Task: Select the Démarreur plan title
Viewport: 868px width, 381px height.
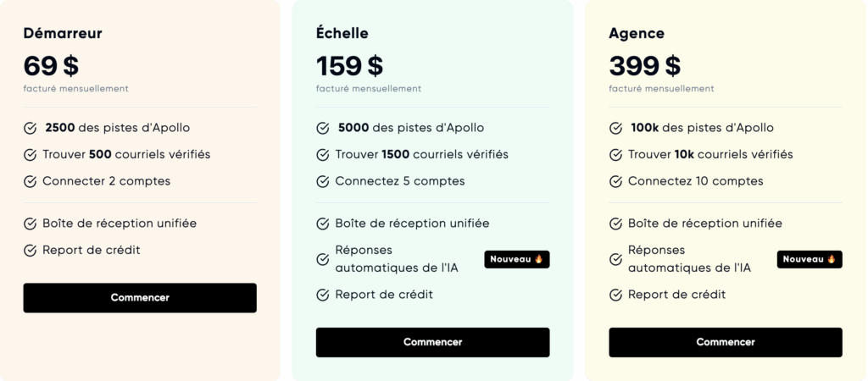Action: pos(63,34)
